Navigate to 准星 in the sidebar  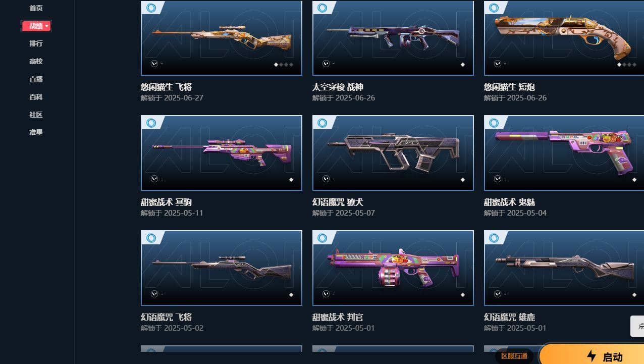point(36,132)
